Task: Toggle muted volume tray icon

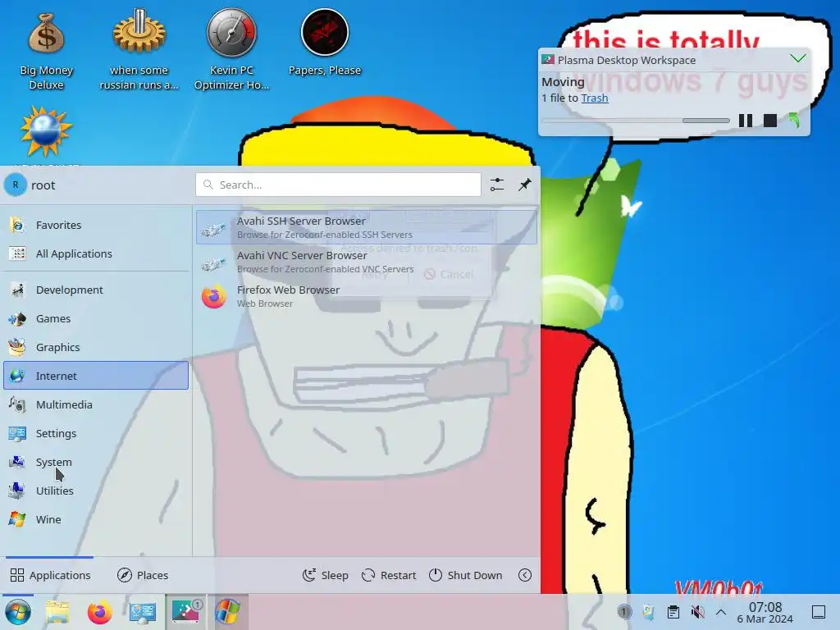Action: [x=697, y=612]
